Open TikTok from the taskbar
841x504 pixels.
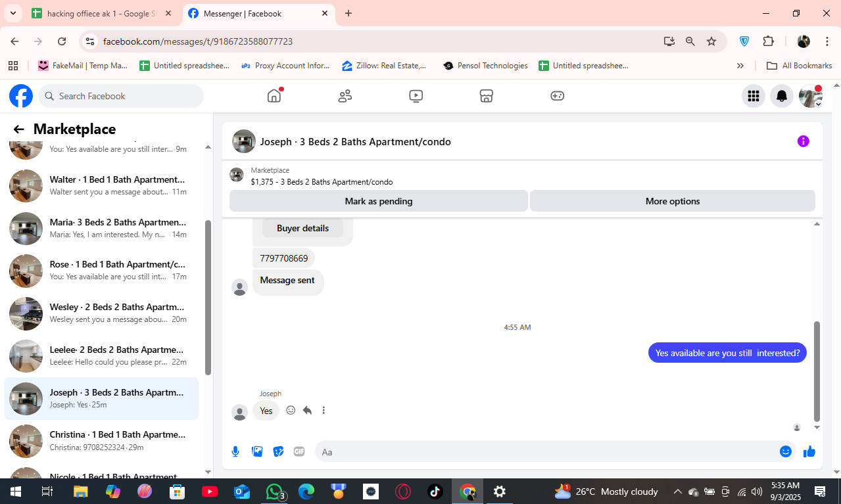pyautogui.click(x=435, y=492)
